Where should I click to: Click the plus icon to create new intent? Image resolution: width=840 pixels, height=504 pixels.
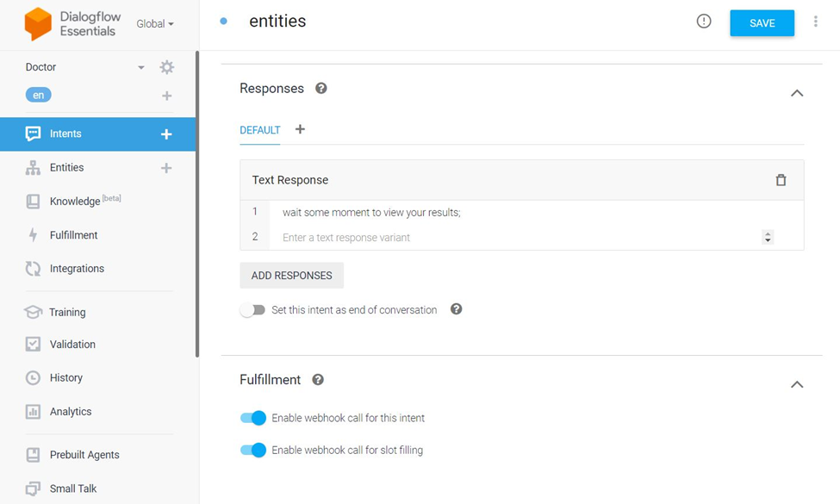(166, 134)
